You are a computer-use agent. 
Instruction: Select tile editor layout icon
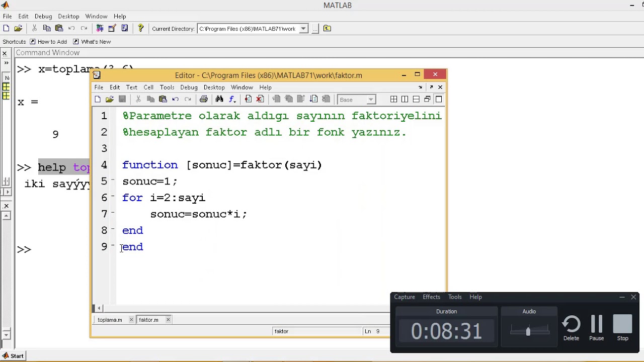coord(393,100)
